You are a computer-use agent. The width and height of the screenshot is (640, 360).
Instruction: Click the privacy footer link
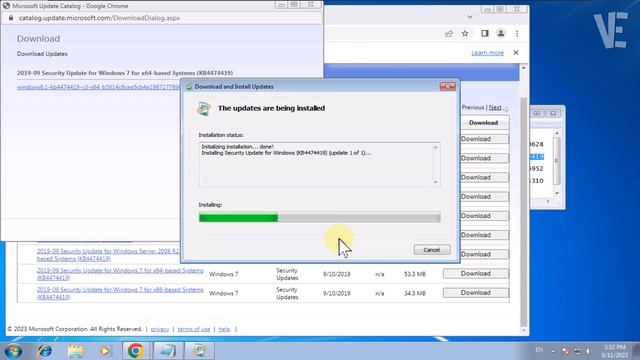coord(160,329)
